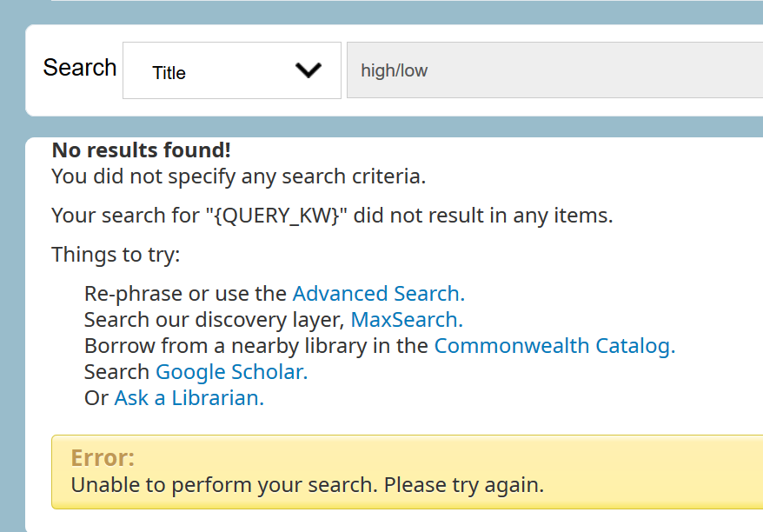Click the "did not specify any search criteria" text

tap(238, 176)
